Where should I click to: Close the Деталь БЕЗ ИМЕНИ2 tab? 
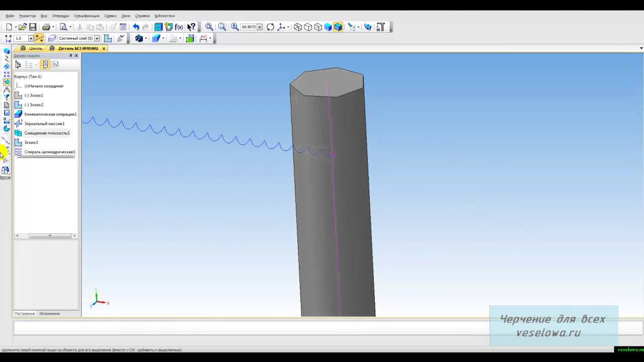pos(104,48)
